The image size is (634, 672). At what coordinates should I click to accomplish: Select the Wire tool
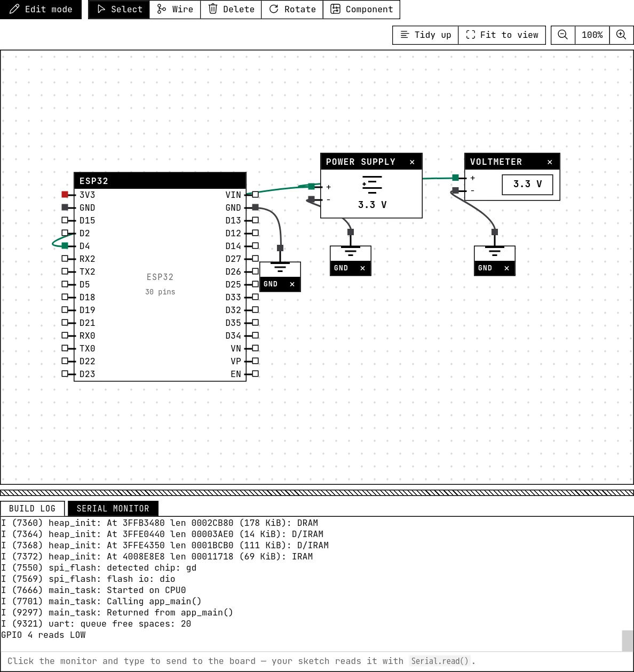point(175,9)
